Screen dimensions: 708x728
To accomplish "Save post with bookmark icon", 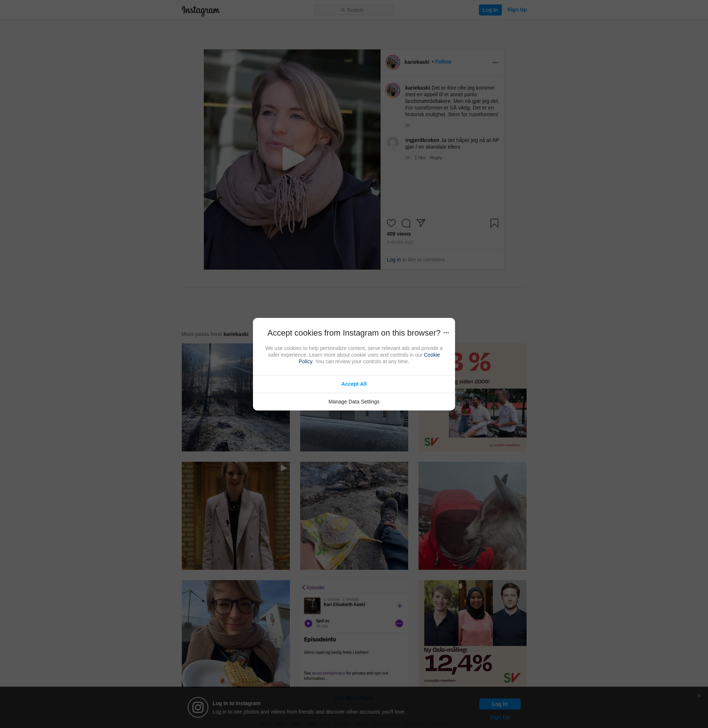I will (x=494, y=223).
